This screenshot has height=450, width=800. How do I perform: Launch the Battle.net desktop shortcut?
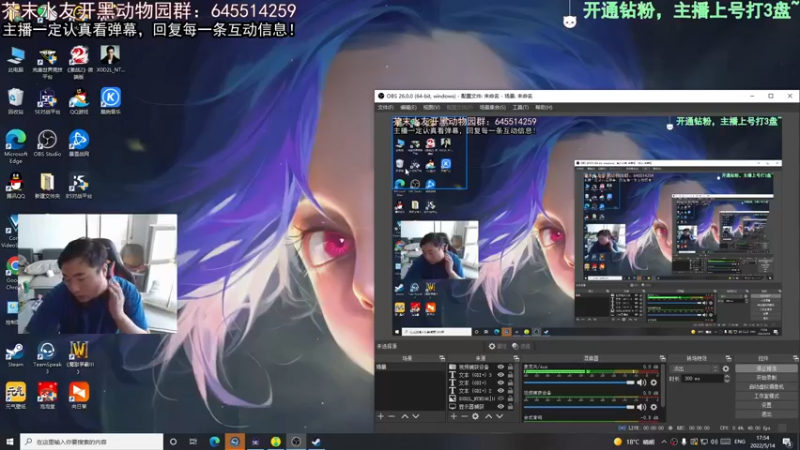point(79,143)
